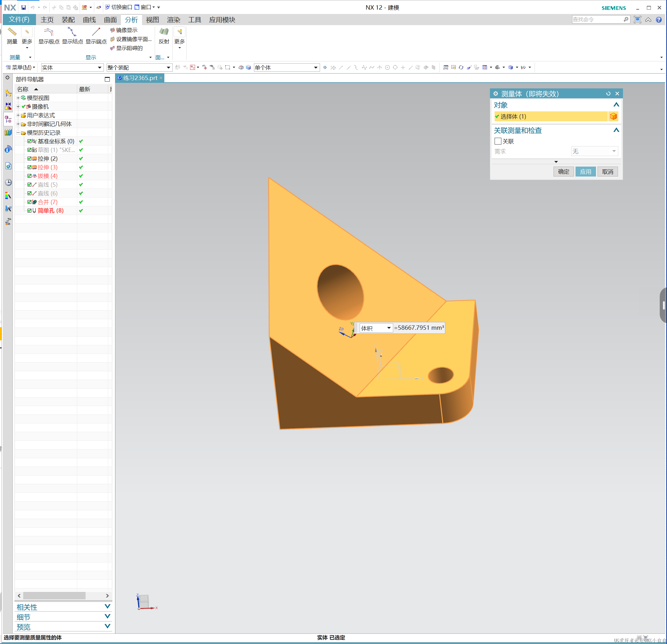Image resolution: width=667 pixels, height=644 pixels.
Task: Click the select body cube icon in dialog
Action: pyautogui.click(x=613, y=116)
